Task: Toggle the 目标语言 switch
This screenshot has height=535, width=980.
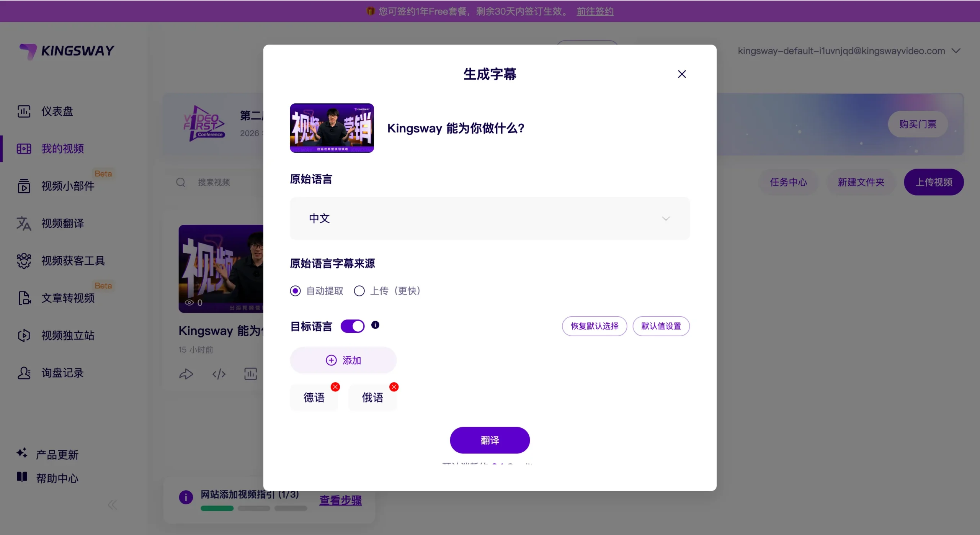Action: click(x=352, y=326)
